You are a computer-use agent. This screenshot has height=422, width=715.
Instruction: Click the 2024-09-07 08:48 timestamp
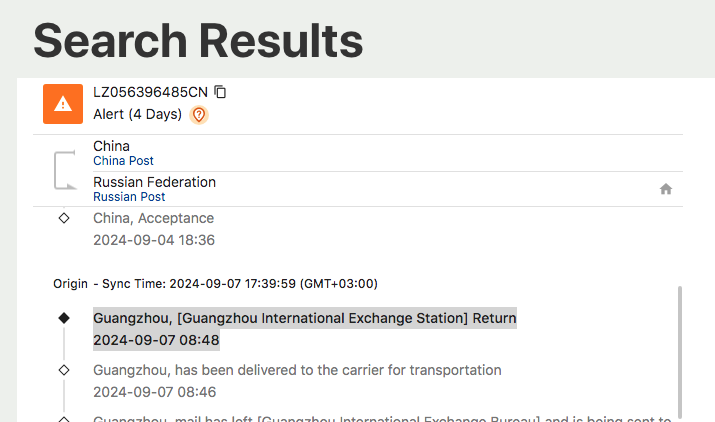click(156, 340)
